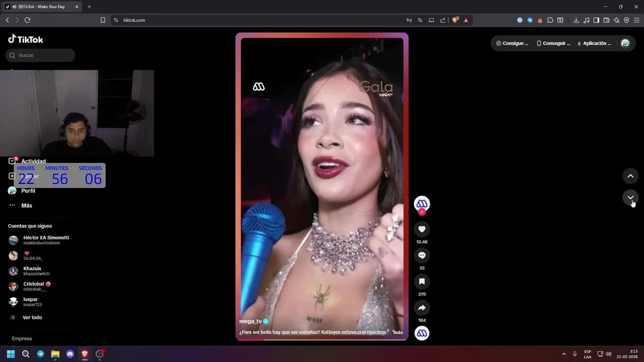Follow mega_tv with the red plus badge
This screenshot has height=362, width=644.
pyautogui.click(x=422, y=212)
